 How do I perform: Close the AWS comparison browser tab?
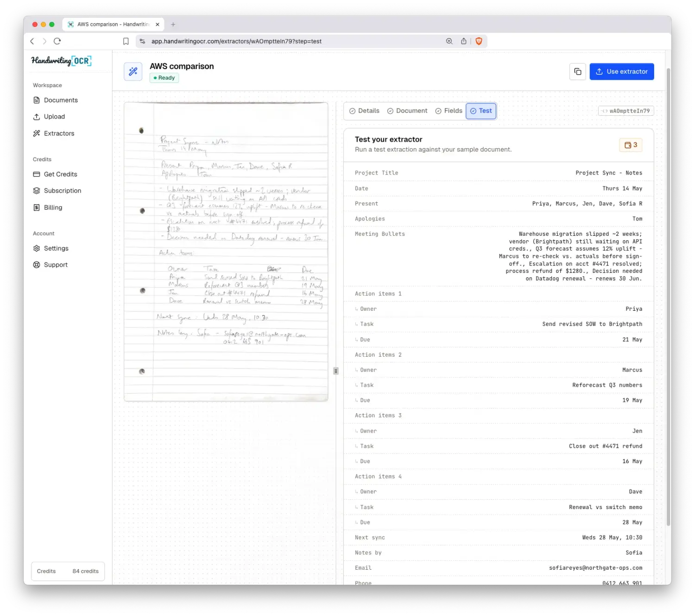click(x=158, y=25)
